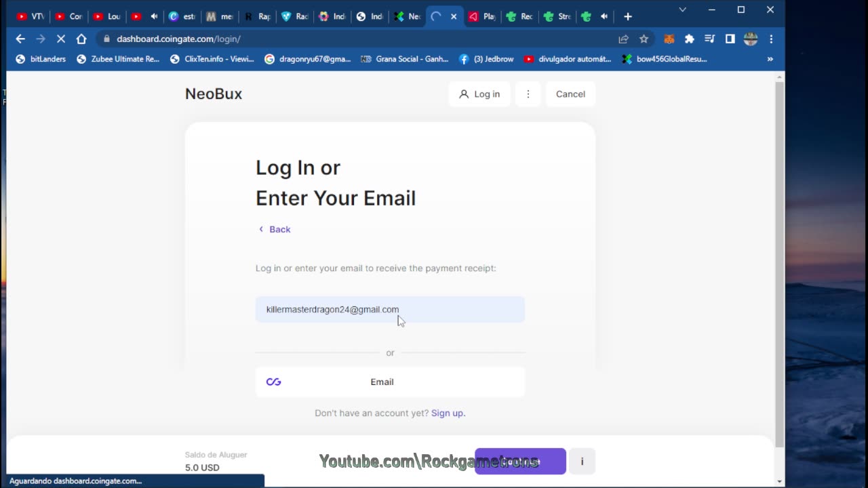Open Chrome's three-dot menu

click(771, 39)
